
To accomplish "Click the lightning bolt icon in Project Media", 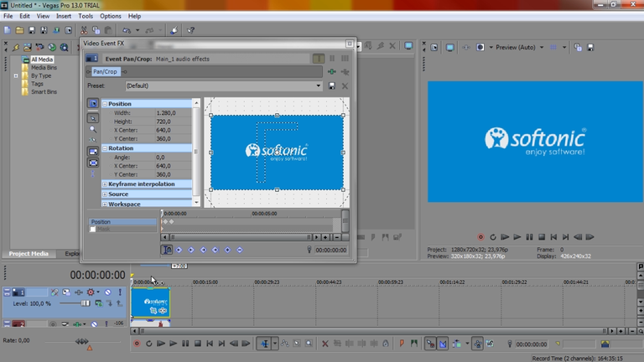I will (x=16, y=48).
